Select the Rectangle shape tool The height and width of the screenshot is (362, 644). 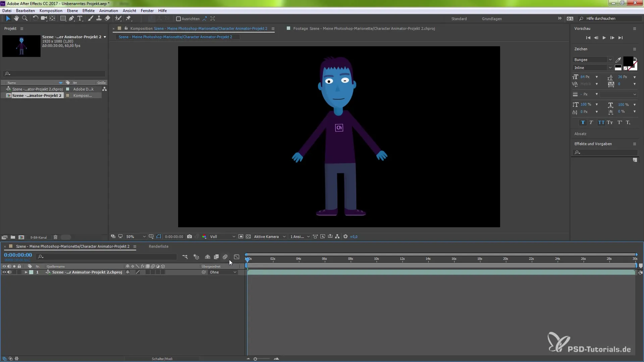pyautogui.click(x=63, y=18)
